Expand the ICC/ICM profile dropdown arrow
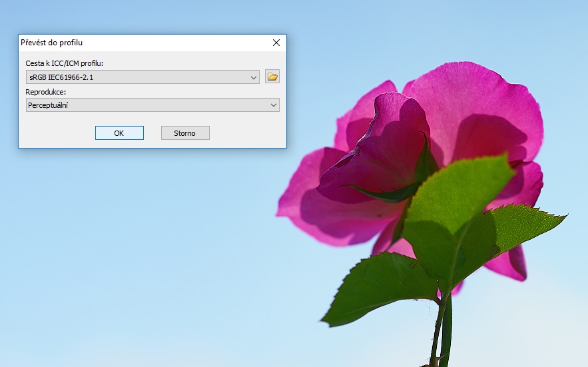The image size is (588, 367). tap(254, 77)
